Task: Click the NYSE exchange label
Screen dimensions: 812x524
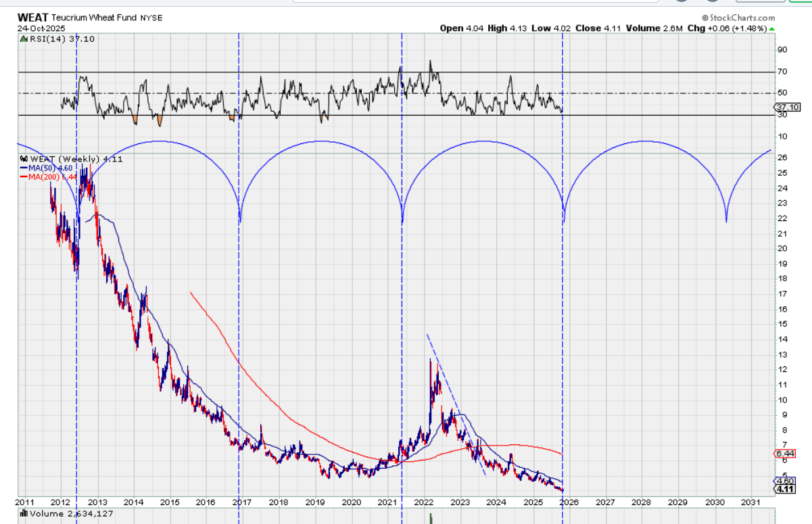Action: pos(151,18)
